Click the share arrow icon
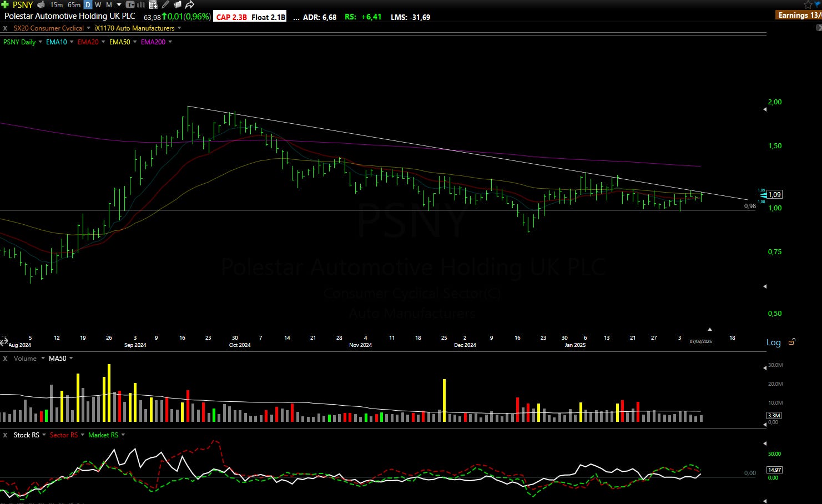Image resolution: width=822 pixels, height=504 pixels. 190,4
